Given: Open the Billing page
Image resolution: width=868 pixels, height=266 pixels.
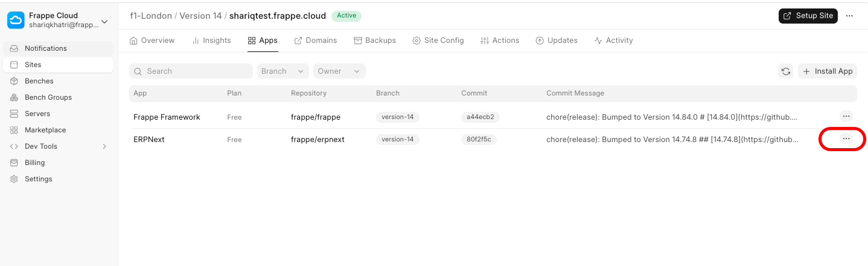Looking at the screenshot, I should (34, 163).
